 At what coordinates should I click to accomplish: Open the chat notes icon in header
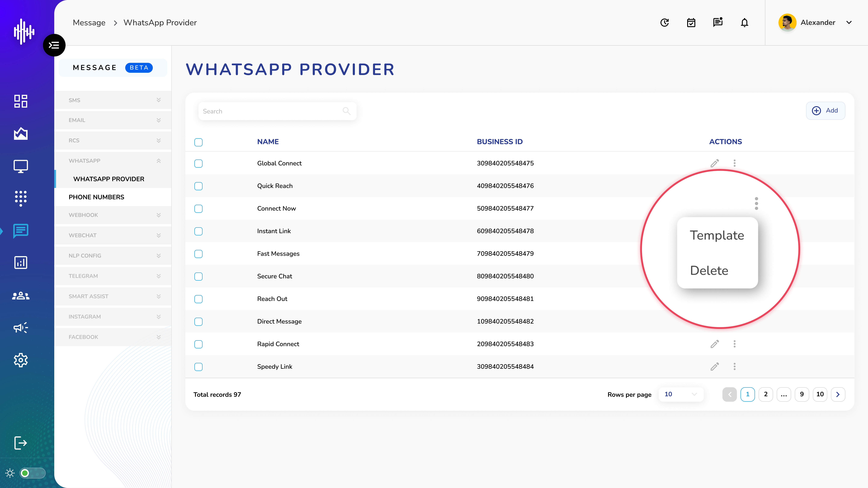pos(718,22)
